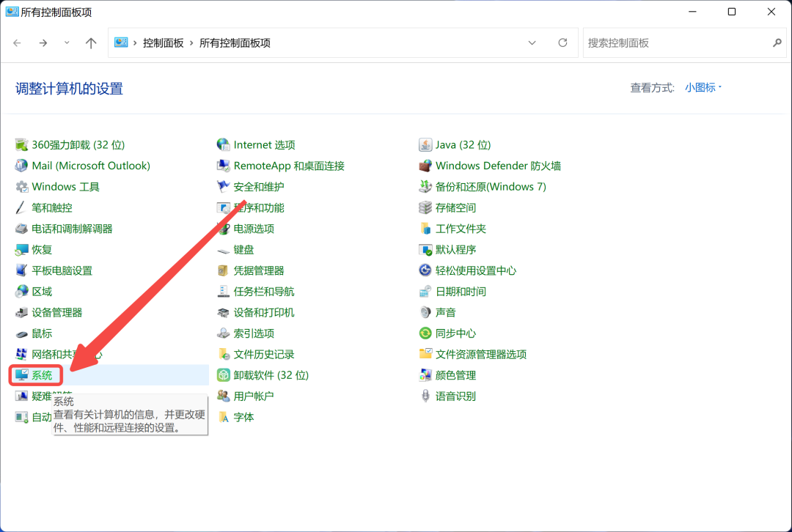This screenshot has height=532, width=792.
Task: Click the 笔和触控 pen icon
Action: [x=21, y=207]
